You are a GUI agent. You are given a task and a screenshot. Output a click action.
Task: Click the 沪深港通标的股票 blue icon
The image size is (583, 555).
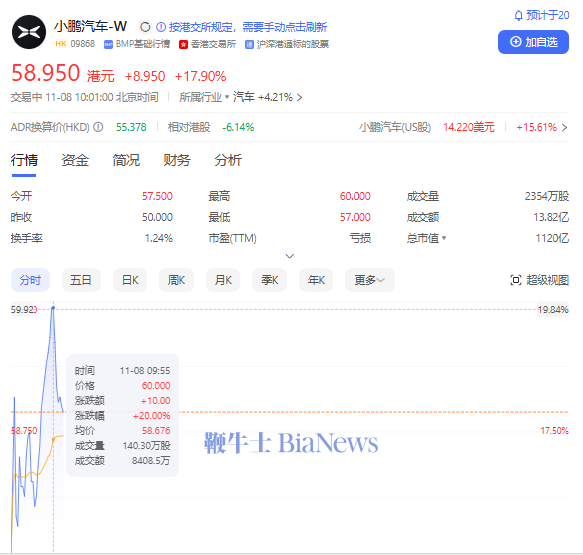point(249,45)
